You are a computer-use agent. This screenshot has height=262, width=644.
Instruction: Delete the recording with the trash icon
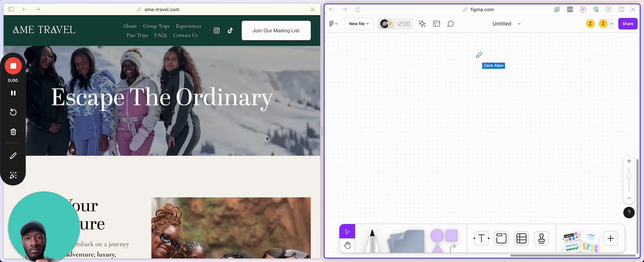(13, 132)
